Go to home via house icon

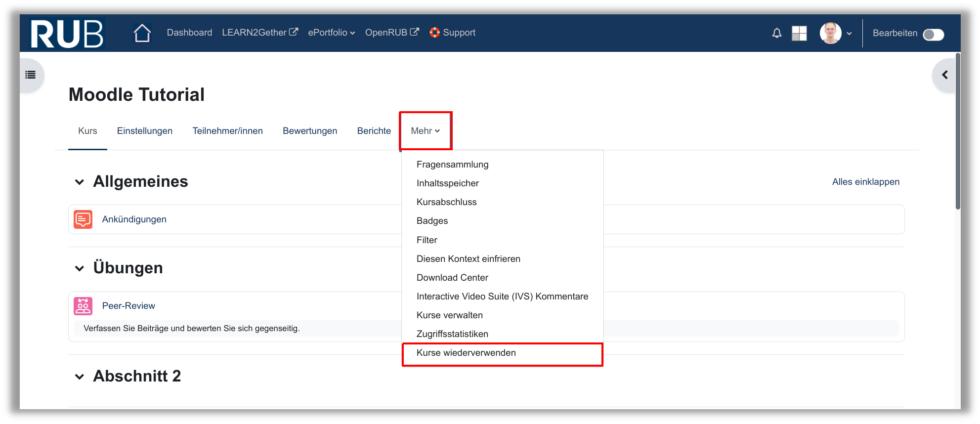(x=142, y=33)
